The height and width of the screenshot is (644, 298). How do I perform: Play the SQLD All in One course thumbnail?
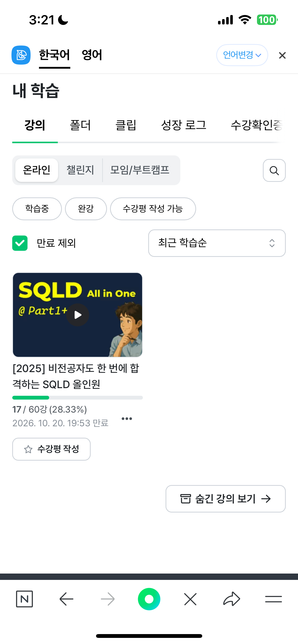point(78,315)
